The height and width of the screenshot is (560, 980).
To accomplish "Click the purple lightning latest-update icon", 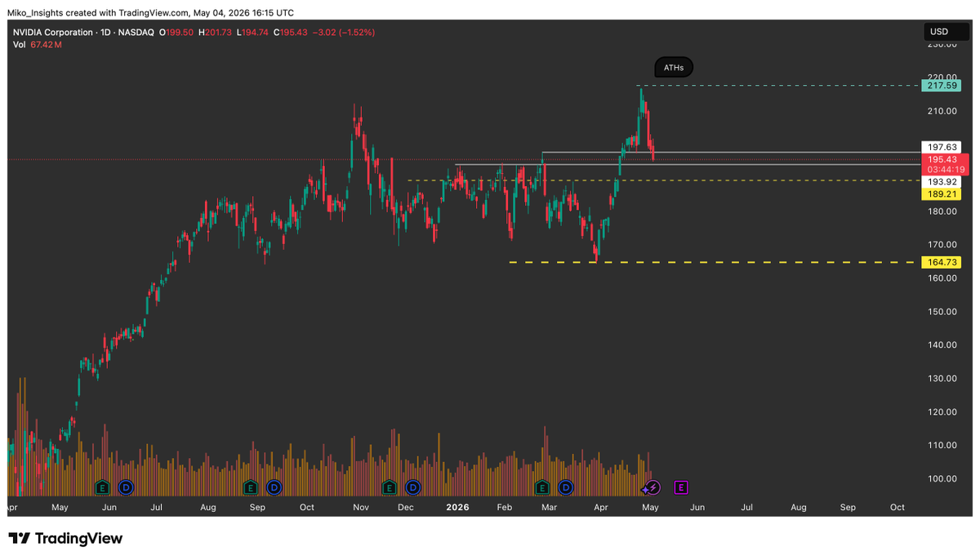I will click(x=653, y=487).
